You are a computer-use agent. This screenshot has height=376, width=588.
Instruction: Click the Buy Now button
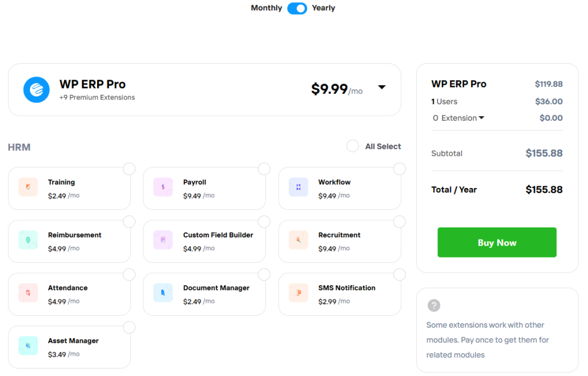click(497, 242)
